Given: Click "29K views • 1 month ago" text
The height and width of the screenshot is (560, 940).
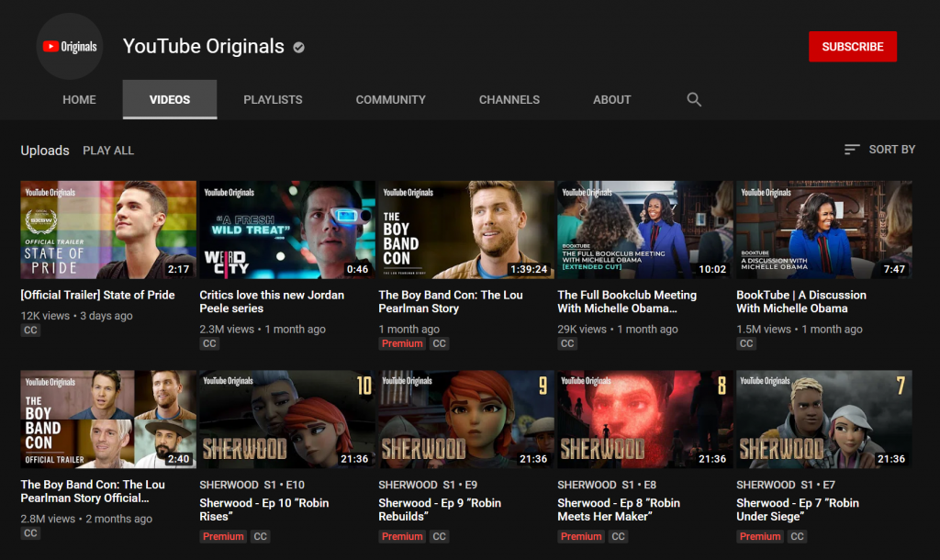Looking at the screenshot, I should tap(618, 330).
